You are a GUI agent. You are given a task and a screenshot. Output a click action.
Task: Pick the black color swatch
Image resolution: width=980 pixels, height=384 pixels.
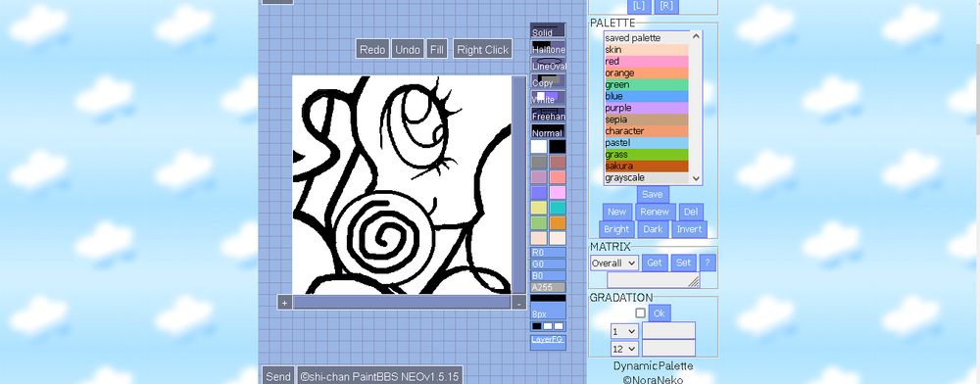[558, 147]
